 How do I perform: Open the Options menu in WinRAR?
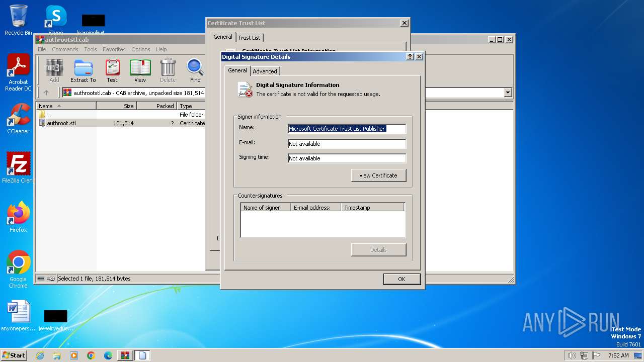(x=141, y=49)
